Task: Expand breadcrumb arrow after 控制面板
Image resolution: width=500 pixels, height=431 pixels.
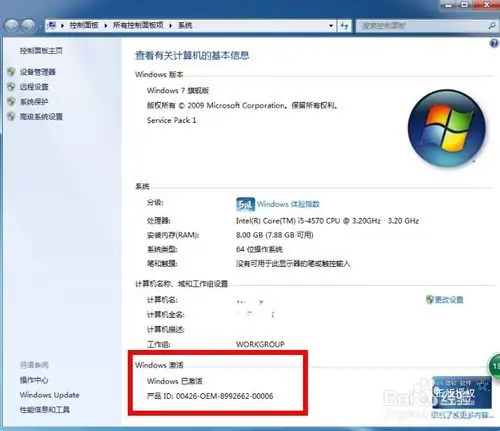Action: click(106, 26)
